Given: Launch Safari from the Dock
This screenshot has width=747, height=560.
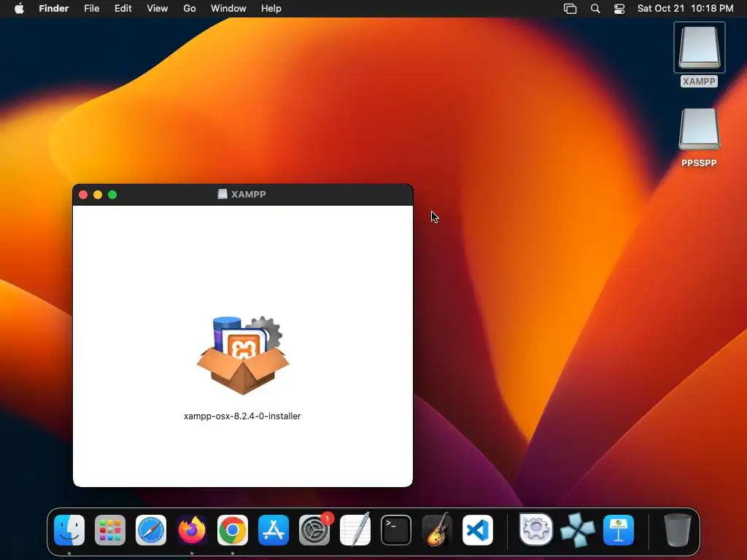Looking at the screenshot, I should pos(151,530).
